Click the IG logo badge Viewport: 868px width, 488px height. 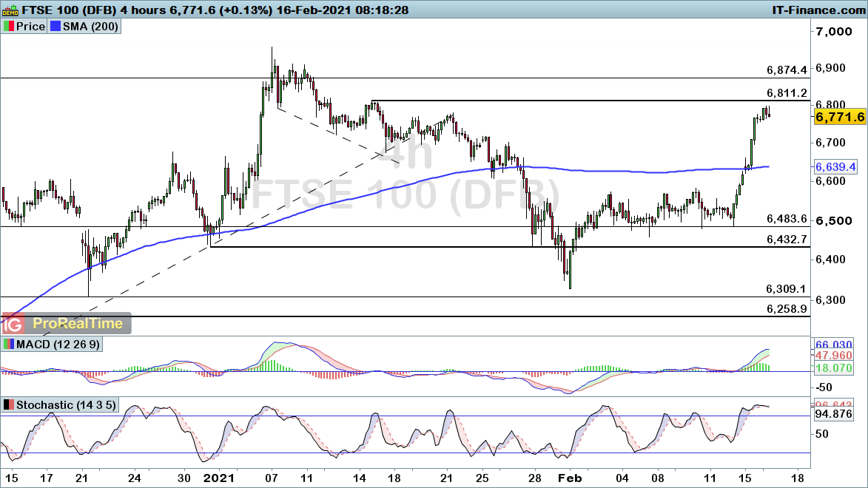click(13, 324)
